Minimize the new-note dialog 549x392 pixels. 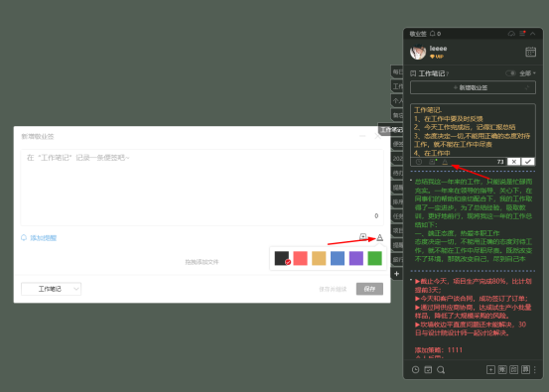[x=362, y=136]
